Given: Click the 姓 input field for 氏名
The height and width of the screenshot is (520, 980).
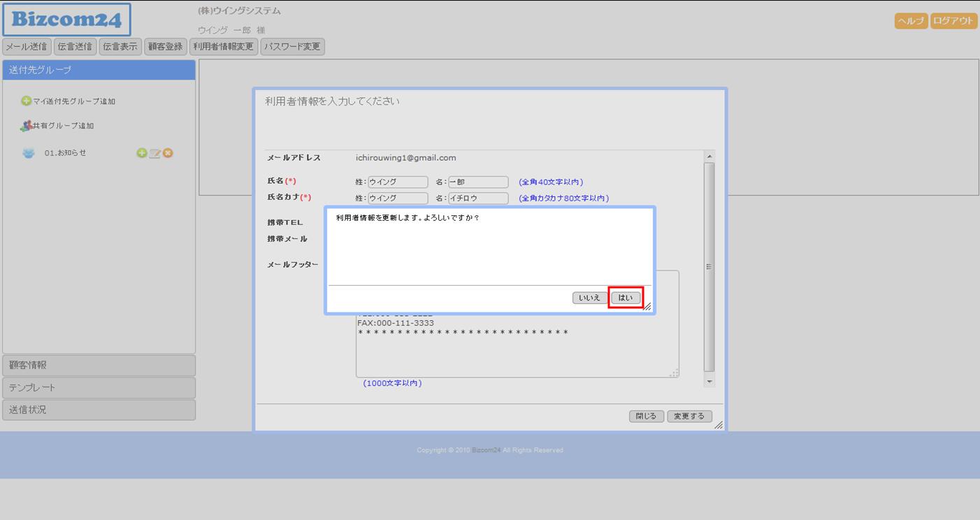Looking at the screenshot, I should tap(398, 182).
